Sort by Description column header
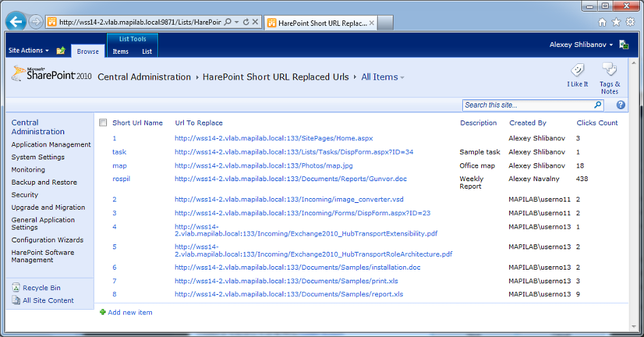 point(479,123)
